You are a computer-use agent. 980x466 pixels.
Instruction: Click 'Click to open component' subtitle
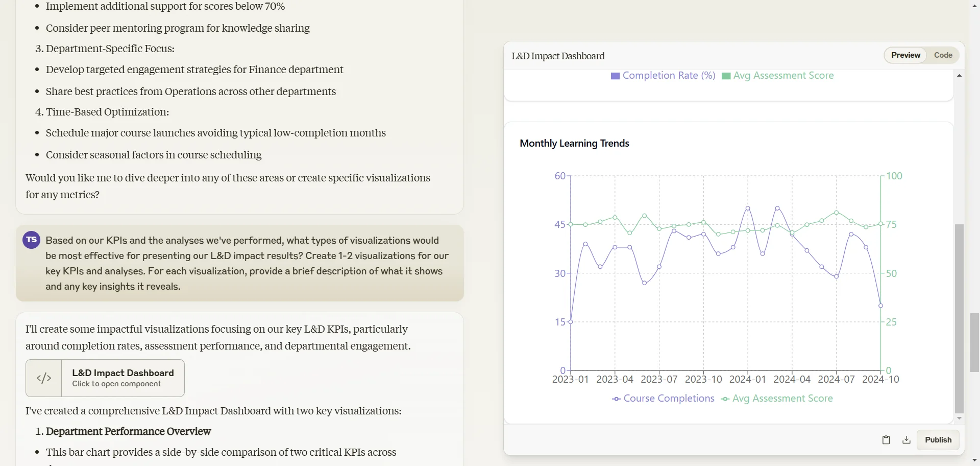pos(116,384)
